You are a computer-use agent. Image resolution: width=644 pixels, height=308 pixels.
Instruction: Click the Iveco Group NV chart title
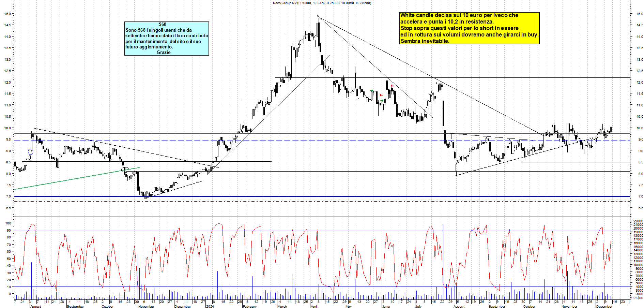click(322, 3)
